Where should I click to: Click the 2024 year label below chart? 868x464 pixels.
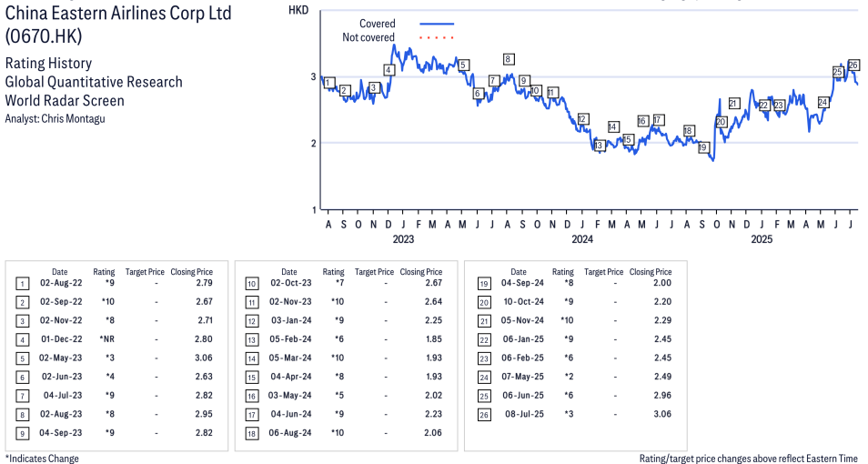click(581, 239)
